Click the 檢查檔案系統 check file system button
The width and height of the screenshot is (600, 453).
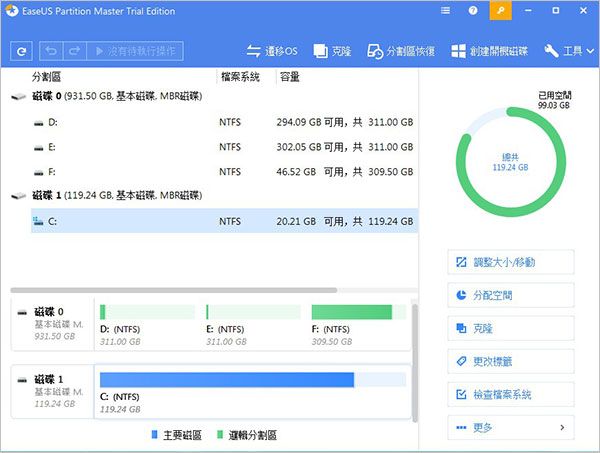click(x=511, y=394)
